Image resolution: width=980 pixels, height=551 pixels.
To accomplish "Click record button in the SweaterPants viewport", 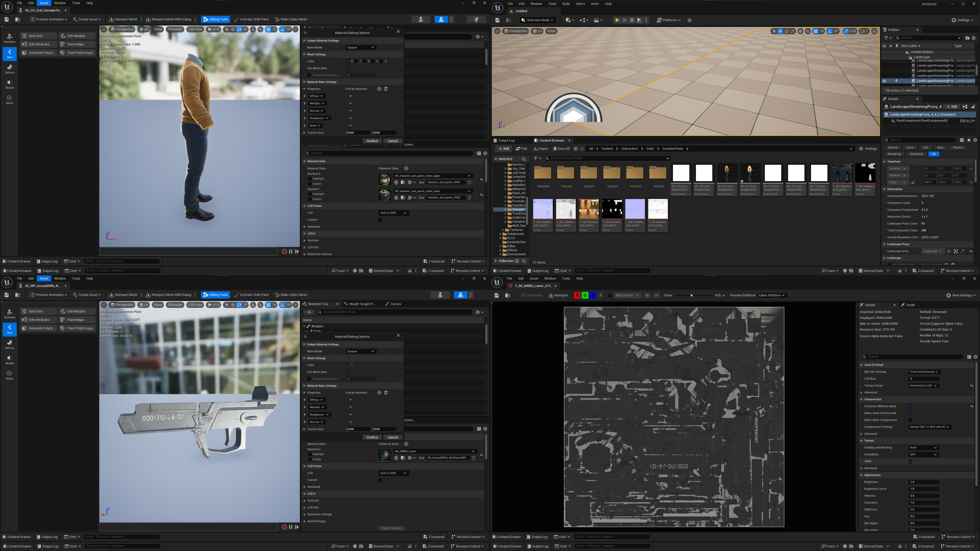I will (284, 251).
